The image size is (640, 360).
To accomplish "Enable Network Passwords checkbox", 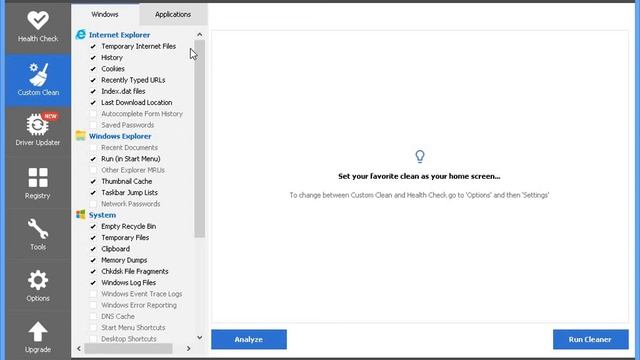I will coord(93,204).
